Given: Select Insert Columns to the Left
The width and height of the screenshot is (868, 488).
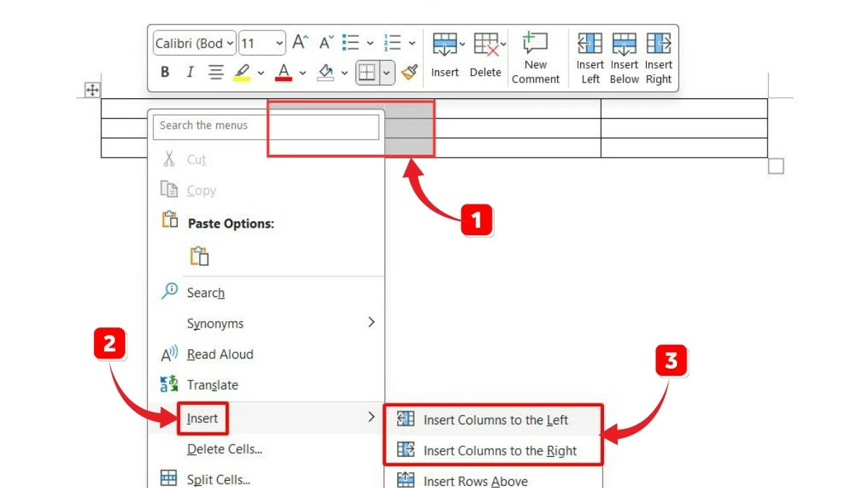Looking at the screenshot, I should (x=493, y=420).
